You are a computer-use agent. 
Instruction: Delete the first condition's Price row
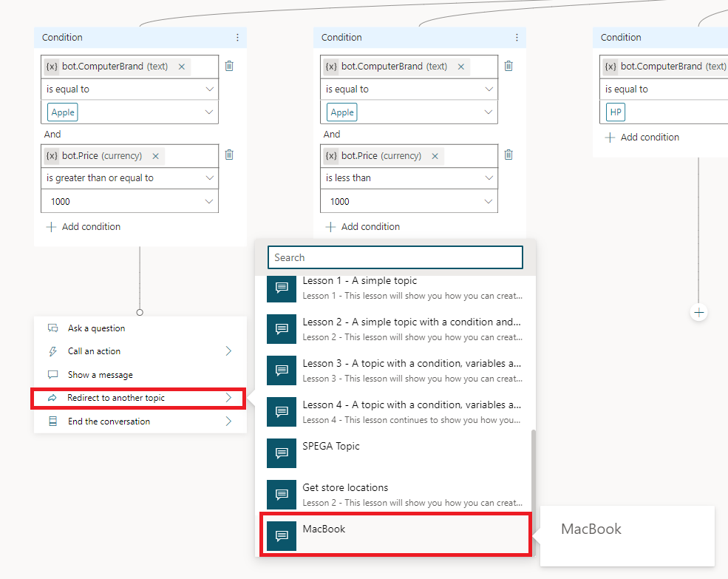[x=229, y=155]
